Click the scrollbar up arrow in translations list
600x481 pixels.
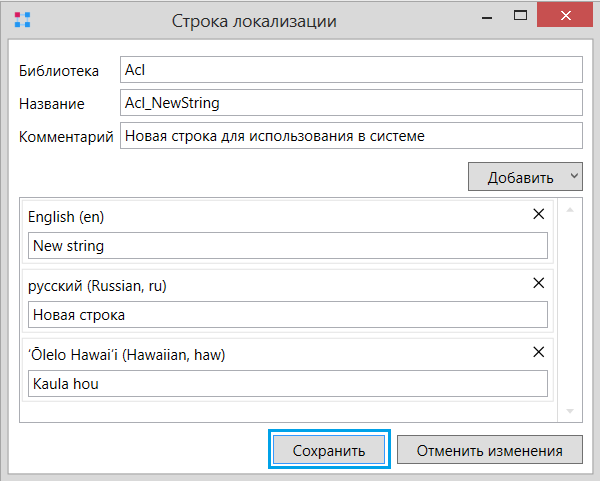[570, 210]
